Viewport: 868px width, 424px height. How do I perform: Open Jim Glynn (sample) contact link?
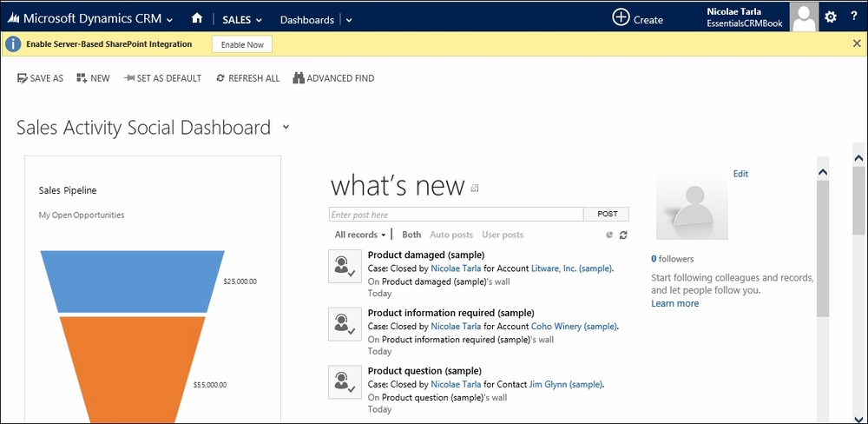[x=566, y=384]
